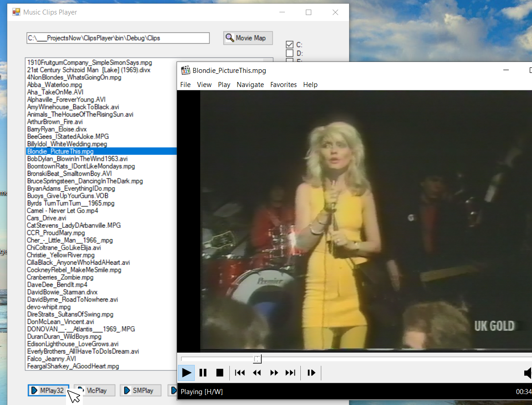Select 4NonBlondes_WhatsGoingOn.mpg clip
The height and width of the screenshot is (405, 532).
coord(74,77)
